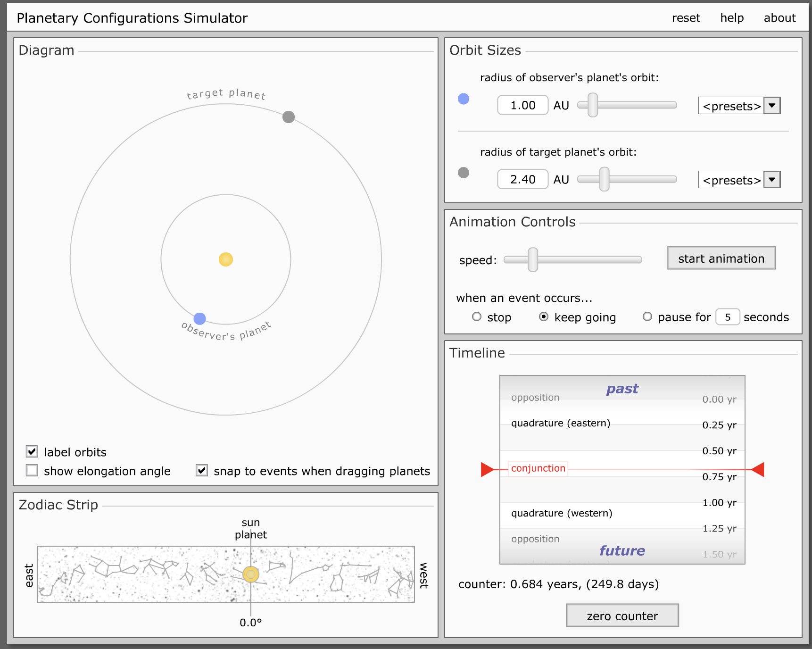Viewport: 812px width, 649px height.
Task: Open the reset menu item
Action: pos(686,18)
